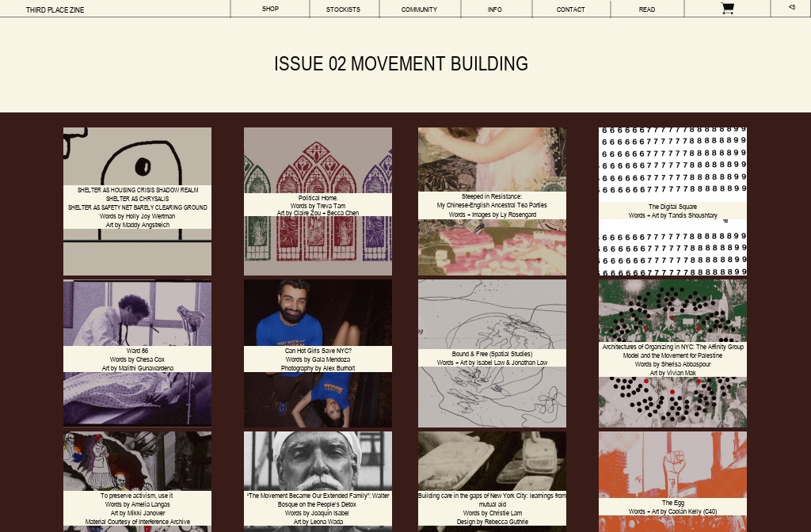
Task: Open the Ward 86 article thumbnail
Action: (137, 354)
